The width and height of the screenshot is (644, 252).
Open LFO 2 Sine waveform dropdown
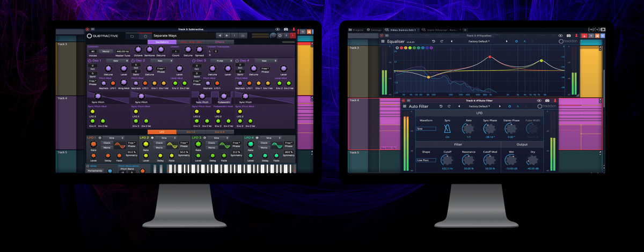(x=166, y=138)
